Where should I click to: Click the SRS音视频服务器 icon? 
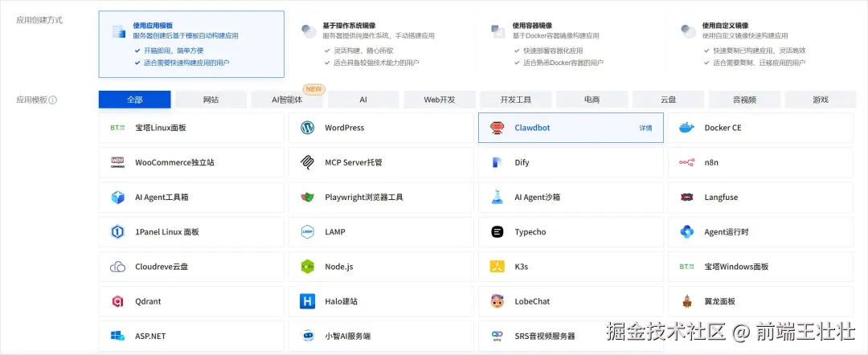[x=497, y=337]
